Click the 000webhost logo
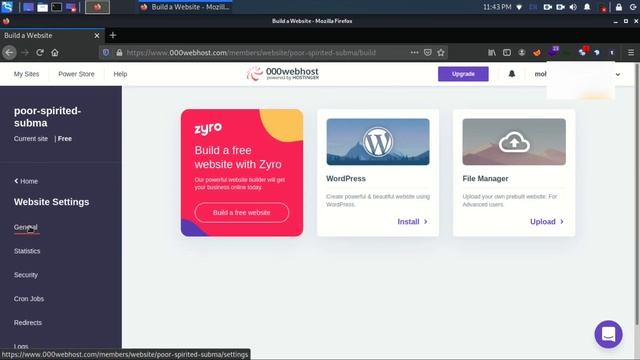This screenshot has height=360, width=640. point(282,73)
